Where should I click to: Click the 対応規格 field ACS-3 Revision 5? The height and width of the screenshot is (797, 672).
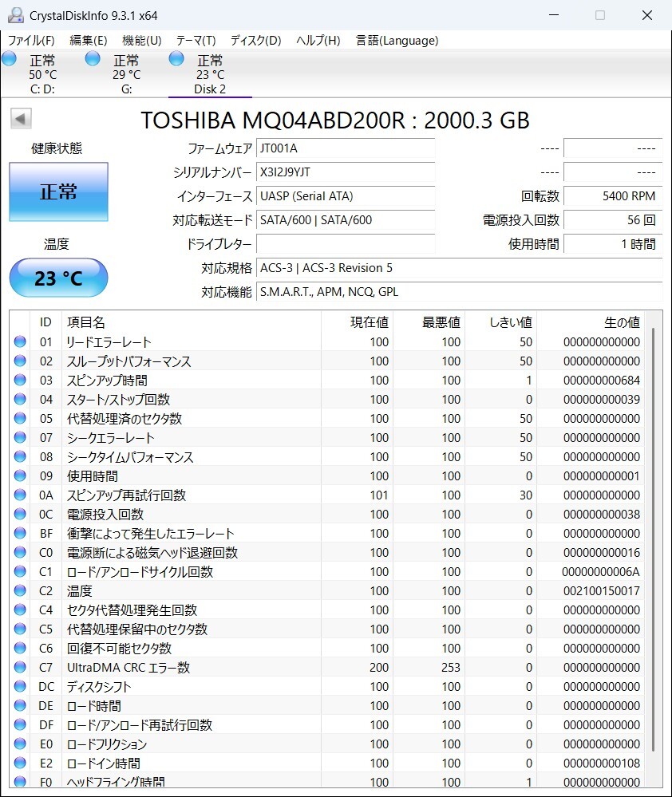coord(460,268)
